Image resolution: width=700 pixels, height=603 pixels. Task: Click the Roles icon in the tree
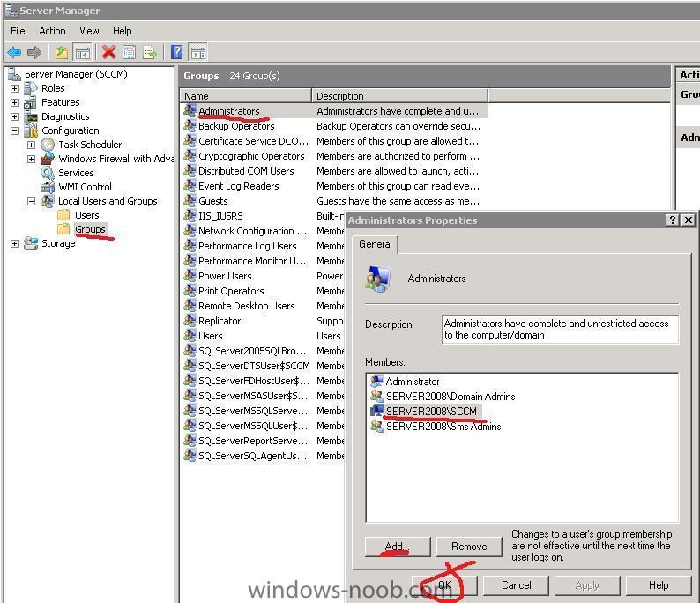[x=31, y=88]
